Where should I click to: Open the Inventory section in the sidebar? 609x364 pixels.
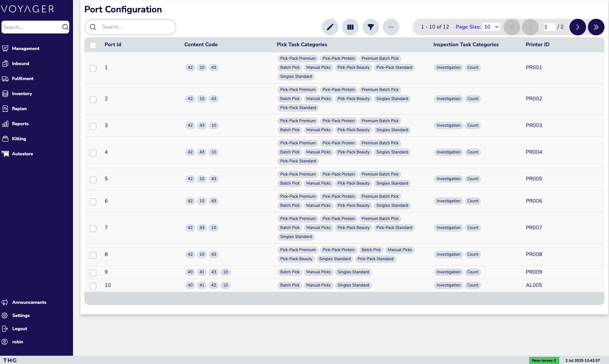coord(21,94)
